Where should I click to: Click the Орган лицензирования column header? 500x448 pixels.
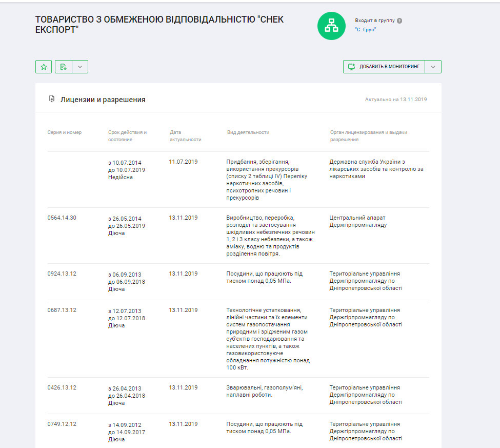[x=368, y=135]
